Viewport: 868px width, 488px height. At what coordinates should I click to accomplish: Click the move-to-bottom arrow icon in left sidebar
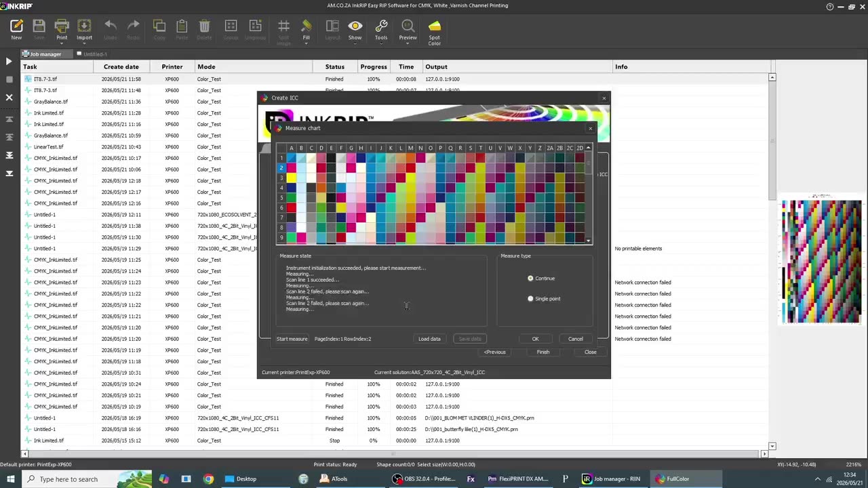point(9,174)
